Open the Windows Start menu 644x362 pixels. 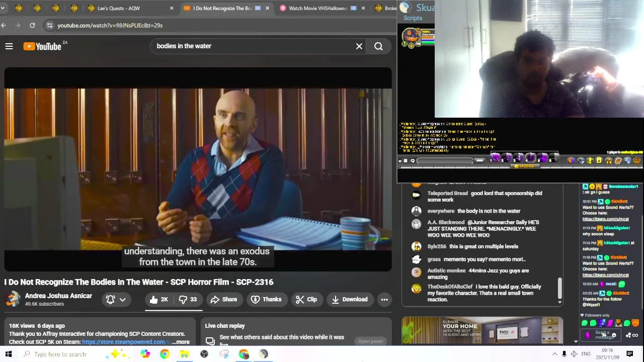click(9, 354)
